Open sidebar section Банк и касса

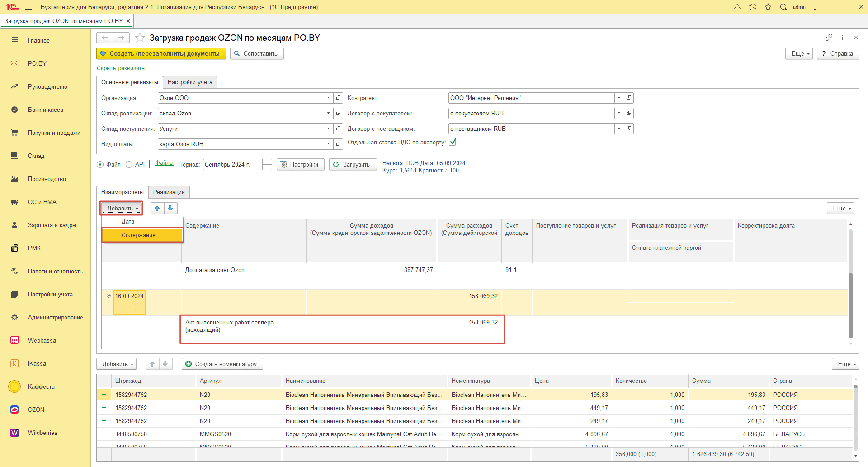tap(45, 110)
